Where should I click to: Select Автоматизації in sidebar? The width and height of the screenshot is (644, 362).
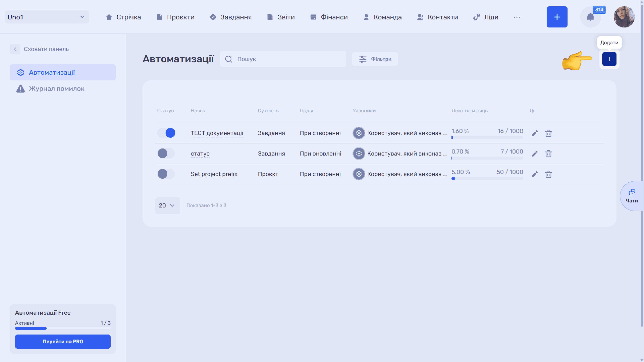pyautogui.click(x=63, y=72)
